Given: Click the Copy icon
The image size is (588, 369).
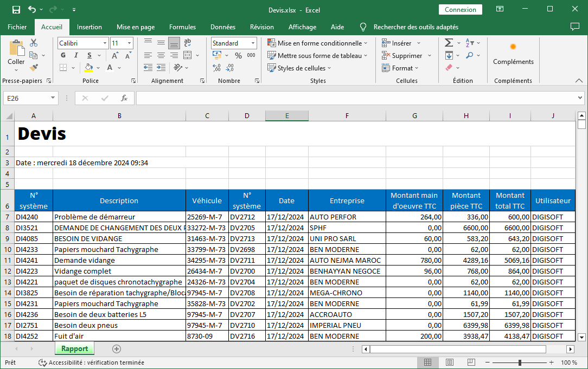Looking at the screenshot, I should tap(34, 55).
